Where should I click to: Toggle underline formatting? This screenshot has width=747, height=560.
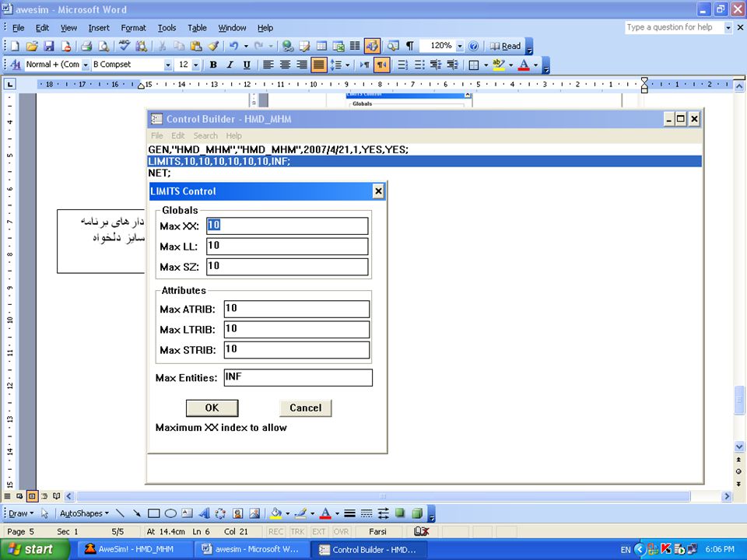[247, 65]
